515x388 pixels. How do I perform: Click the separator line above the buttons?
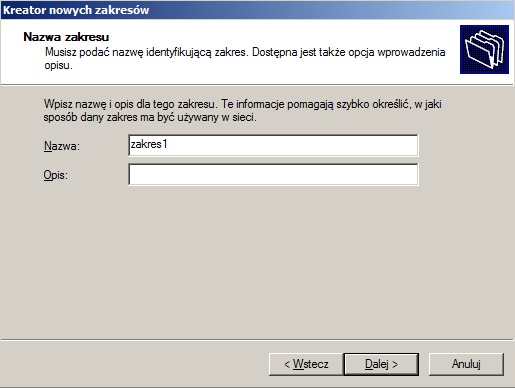(257, 340)
